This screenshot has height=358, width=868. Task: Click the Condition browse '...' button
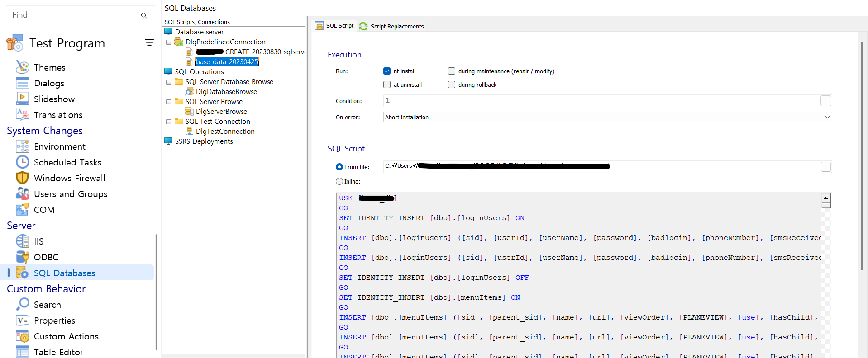coord(826,101)
